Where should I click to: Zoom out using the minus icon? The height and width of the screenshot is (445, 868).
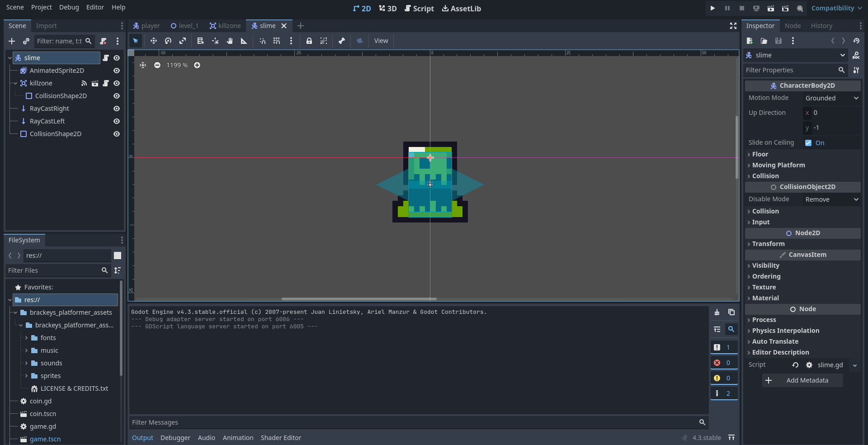tap(157, 65)
